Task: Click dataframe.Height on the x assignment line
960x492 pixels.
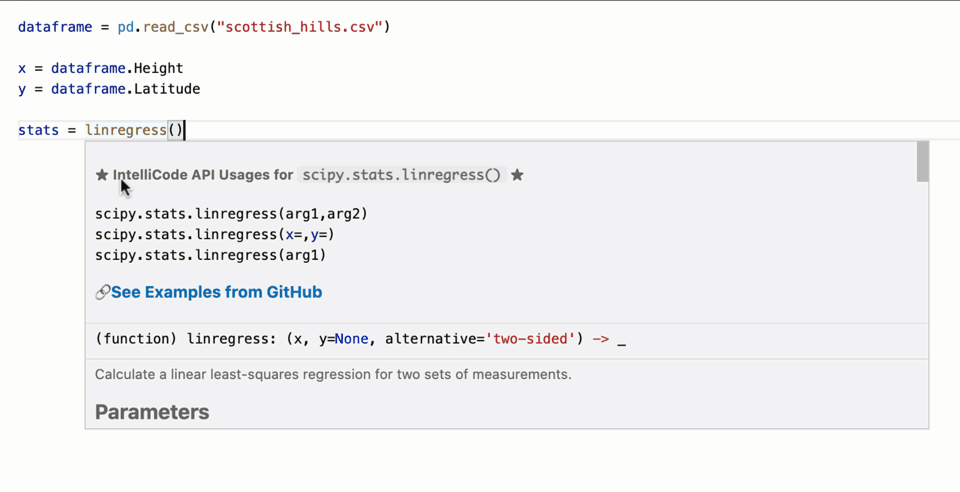Action: click(x=117, y=68)
